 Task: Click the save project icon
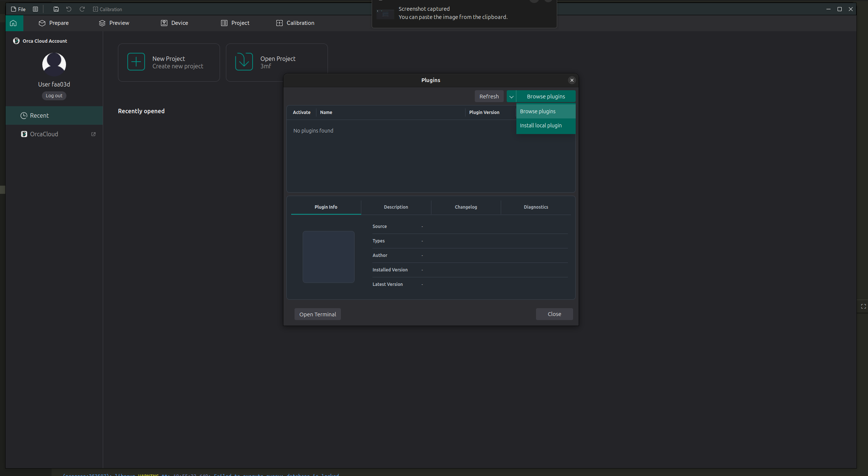(x=56, y=9)
